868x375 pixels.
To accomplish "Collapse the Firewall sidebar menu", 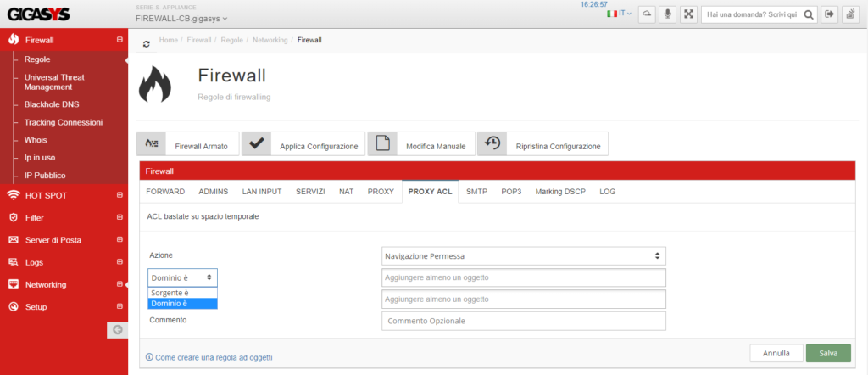I will point(120,40).
